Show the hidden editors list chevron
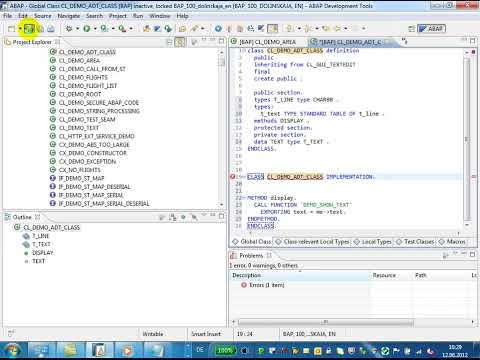480x360 pixels. pos(404,41)
